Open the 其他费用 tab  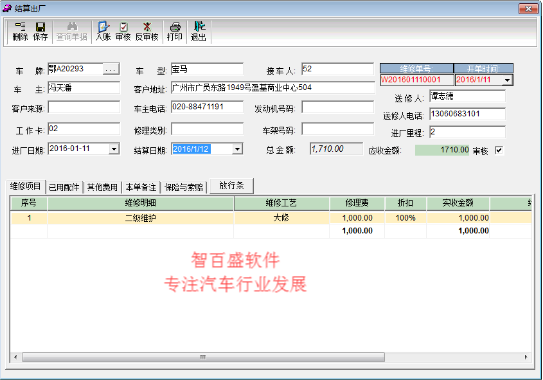pyautogui.click(x=102, y=187)
